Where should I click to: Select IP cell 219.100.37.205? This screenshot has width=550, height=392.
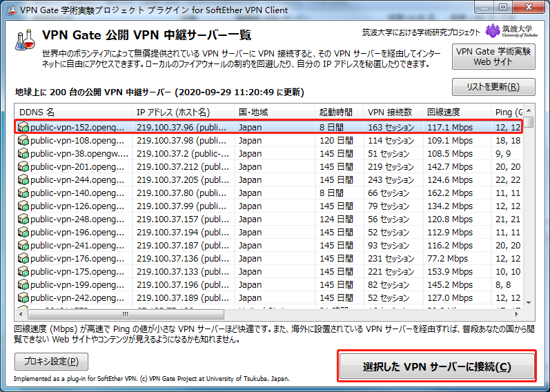coord(183,179)
